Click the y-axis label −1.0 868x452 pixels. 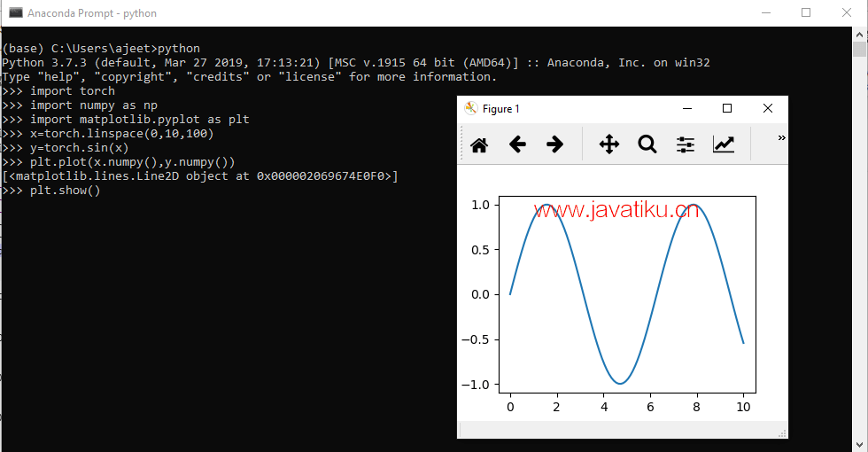[x=477, y=385]
